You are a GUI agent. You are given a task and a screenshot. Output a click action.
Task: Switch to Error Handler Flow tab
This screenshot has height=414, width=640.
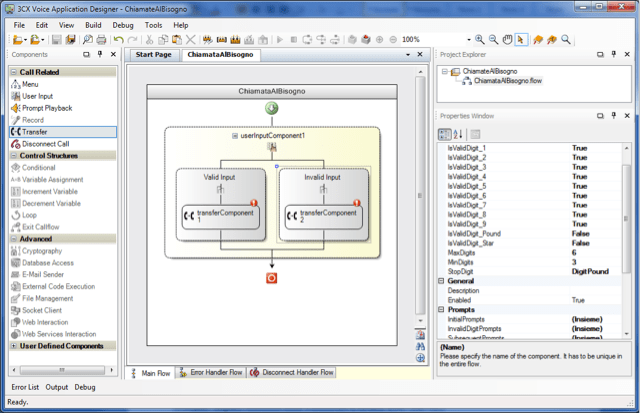211,372
